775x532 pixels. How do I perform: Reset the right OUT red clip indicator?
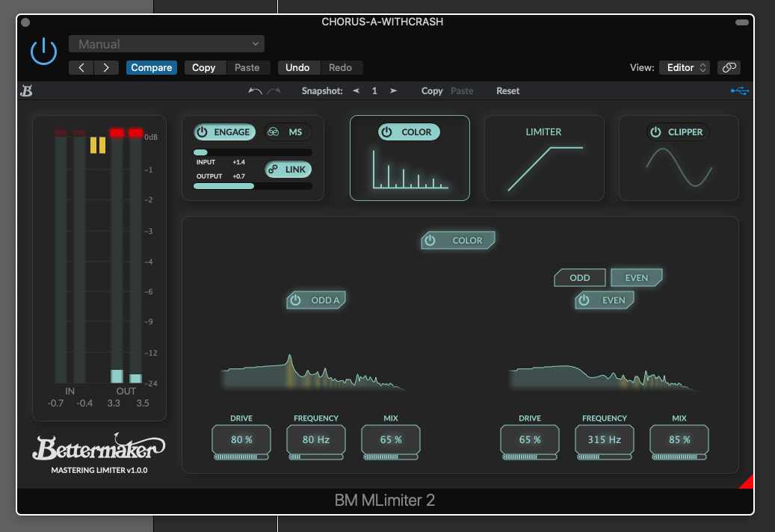pyautogui.click(x=135, y=132)
